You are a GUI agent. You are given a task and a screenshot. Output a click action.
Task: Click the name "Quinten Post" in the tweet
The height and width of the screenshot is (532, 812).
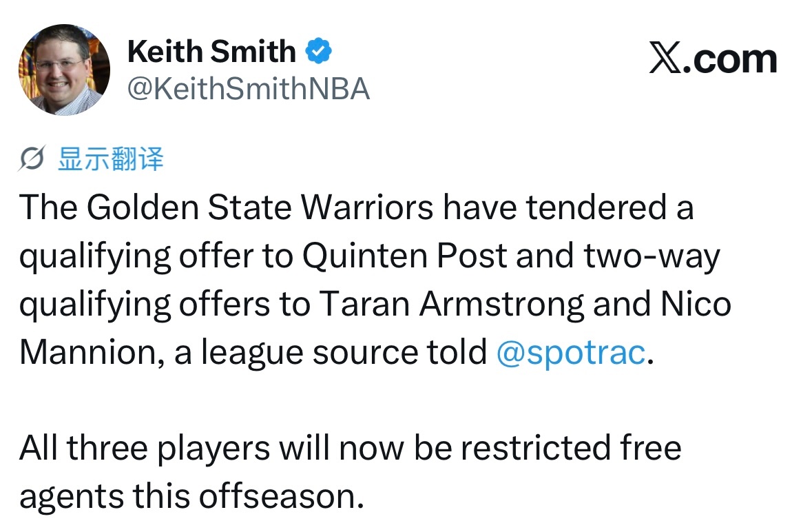pyautogui.click(x=404, y=256)
